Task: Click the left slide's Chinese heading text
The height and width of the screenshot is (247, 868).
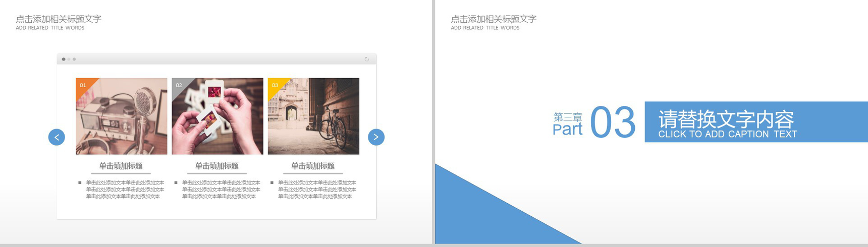Action: click(x=59, y=19)
